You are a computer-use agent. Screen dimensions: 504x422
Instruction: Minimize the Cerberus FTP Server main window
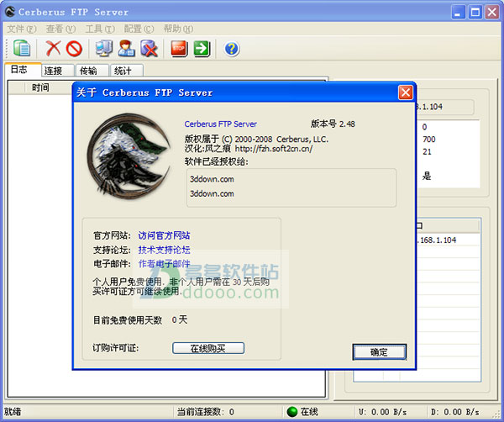tap(458, 13)
